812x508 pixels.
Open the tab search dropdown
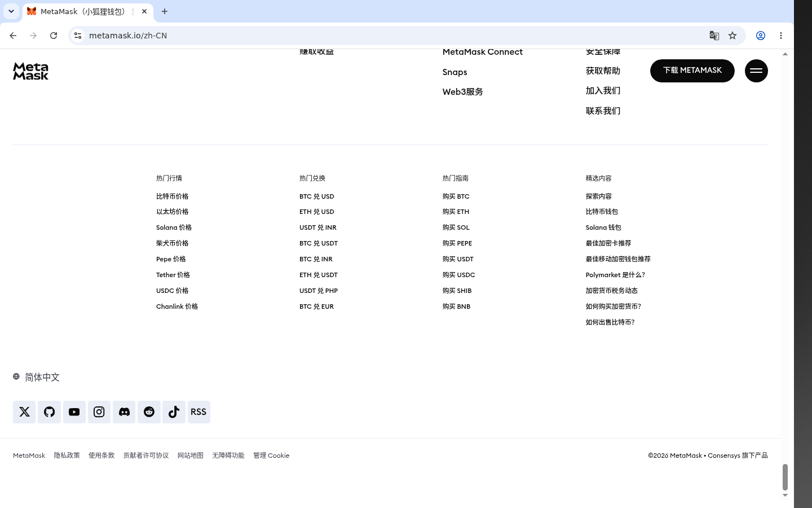click(x=11, y=11)
